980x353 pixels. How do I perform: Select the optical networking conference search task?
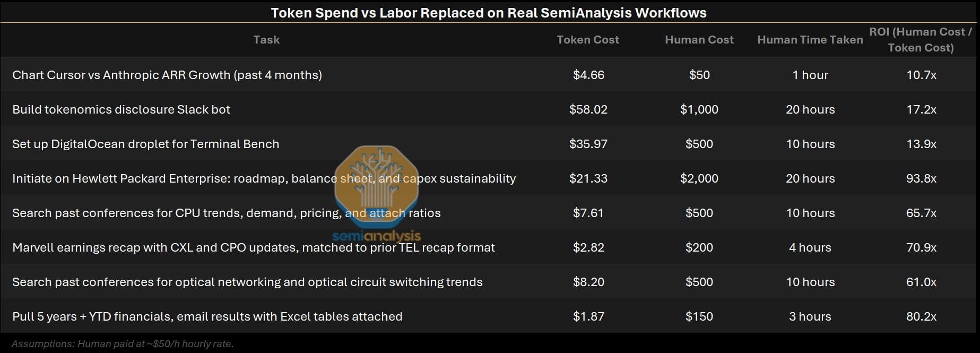click(x=247, y=282)
